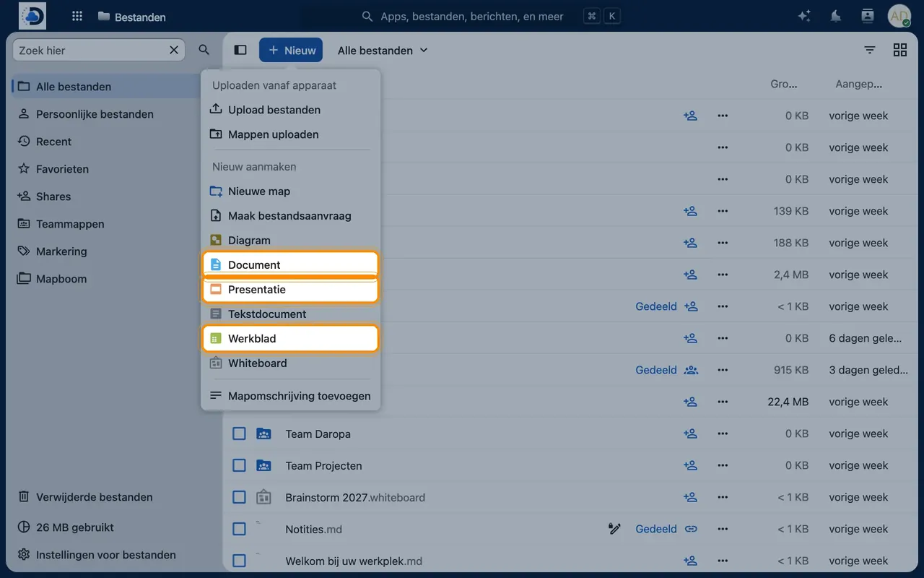Open the contacts icon in header

pyautogui.click(x=867, y=16)
